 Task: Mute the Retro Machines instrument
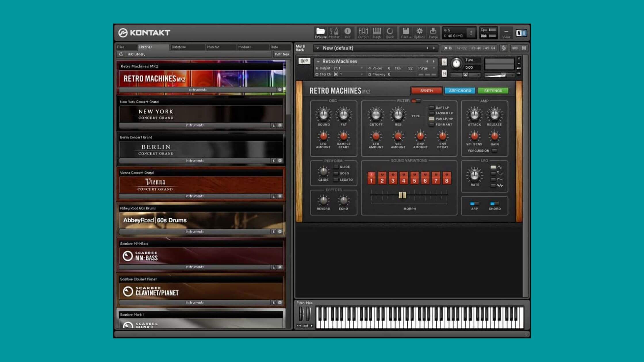pos(444,74)
